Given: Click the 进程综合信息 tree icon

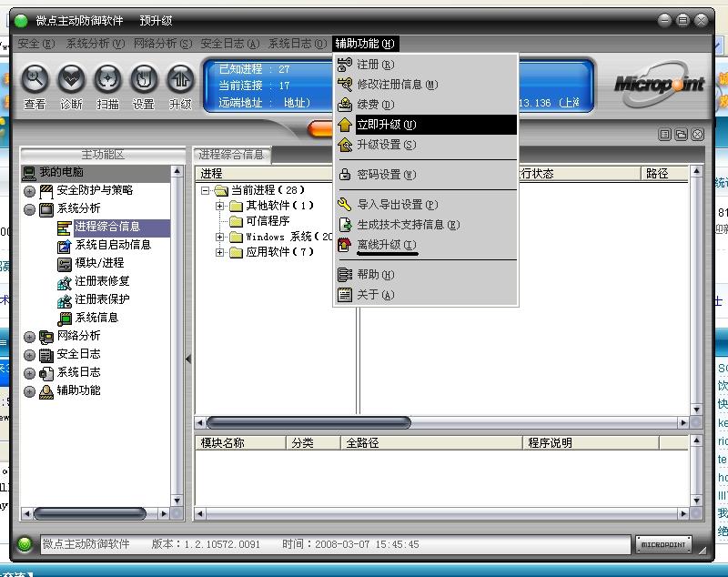Looking at the screenshot, I should tap(64, 228).
